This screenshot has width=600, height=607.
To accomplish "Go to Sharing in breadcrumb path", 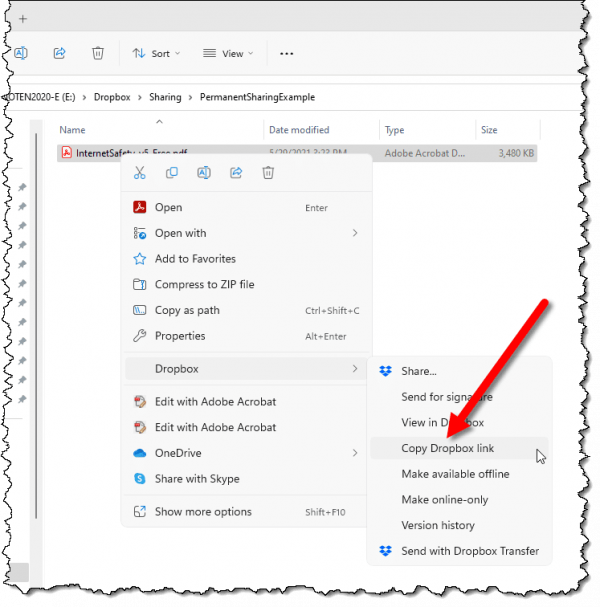I will tap(165, 97).
